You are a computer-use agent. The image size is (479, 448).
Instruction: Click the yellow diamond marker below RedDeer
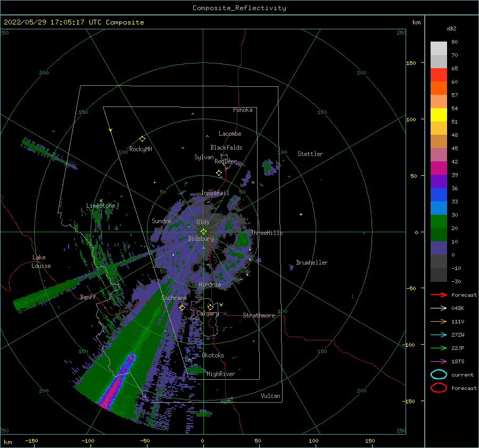click(219, 173)
